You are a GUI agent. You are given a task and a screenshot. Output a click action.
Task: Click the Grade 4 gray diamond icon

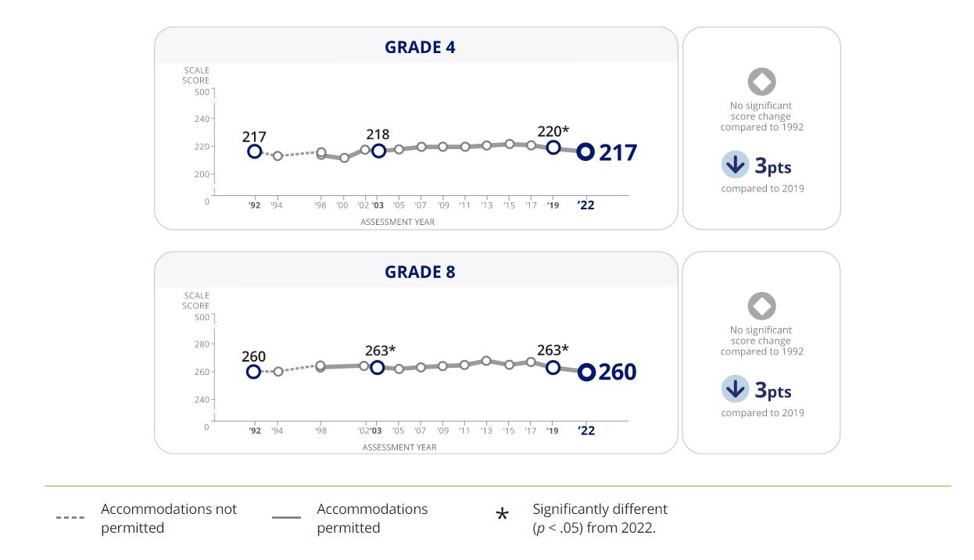click(761, 82)
